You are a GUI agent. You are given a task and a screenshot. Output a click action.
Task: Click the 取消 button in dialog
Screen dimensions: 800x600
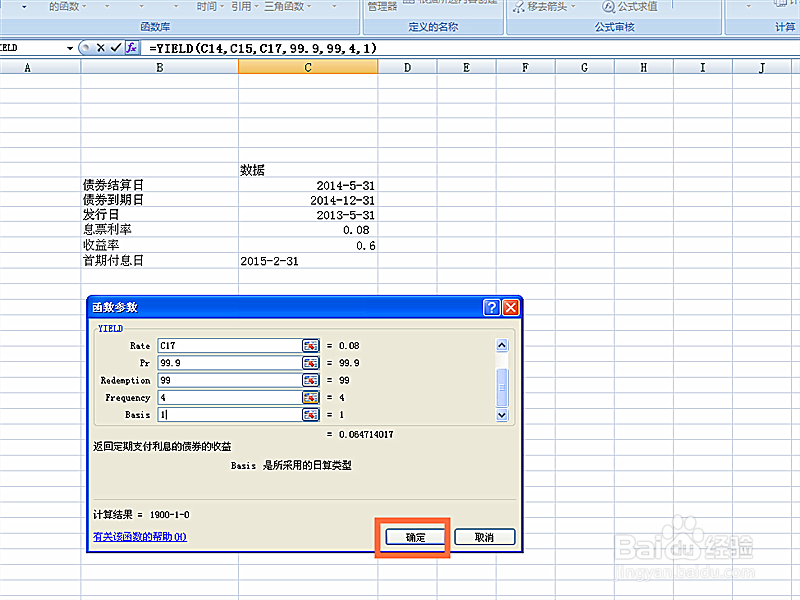point(484,537)
